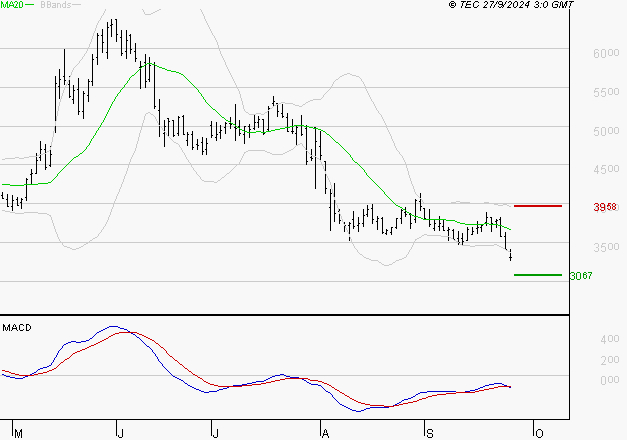Screen dimensions: 627x440
Task: Click the MACD 000 axis label
Action: coord(610,380)
